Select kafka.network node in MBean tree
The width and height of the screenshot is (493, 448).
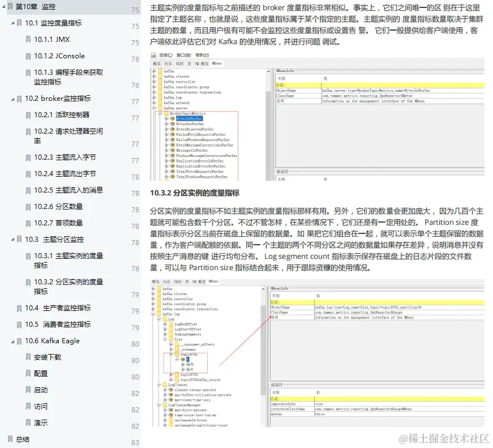(177, 103)
